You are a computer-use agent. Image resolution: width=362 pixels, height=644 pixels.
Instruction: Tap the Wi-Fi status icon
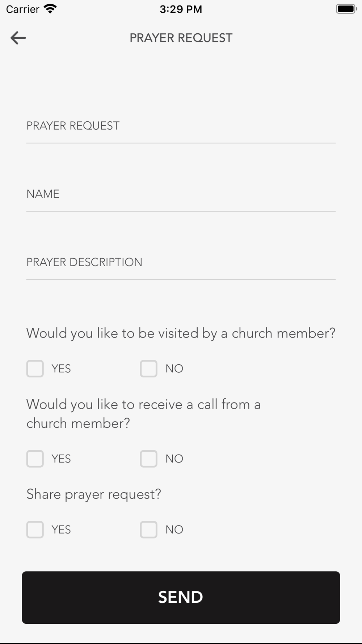[50, 9]
